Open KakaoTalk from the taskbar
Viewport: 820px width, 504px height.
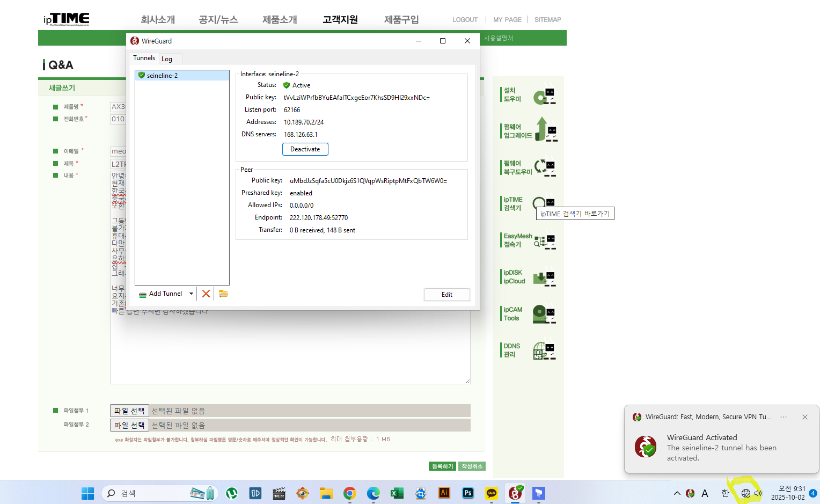(x=492, y=493)
